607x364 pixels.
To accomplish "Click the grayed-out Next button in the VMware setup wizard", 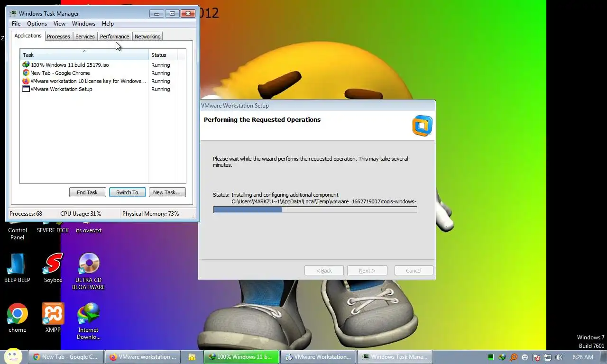I will (x=367, y=271).
